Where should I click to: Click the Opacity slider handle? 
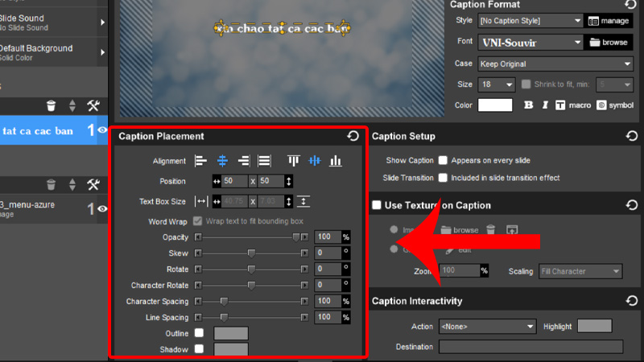tap(295, 237)
